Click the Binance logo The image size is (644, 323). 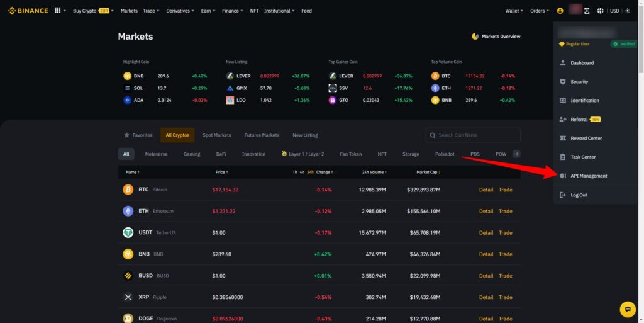[28, 11]
